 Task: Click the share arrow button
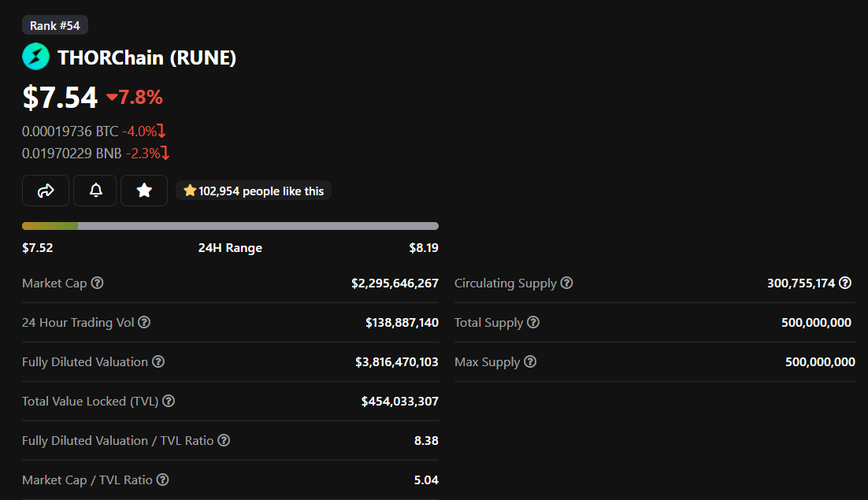46,191
